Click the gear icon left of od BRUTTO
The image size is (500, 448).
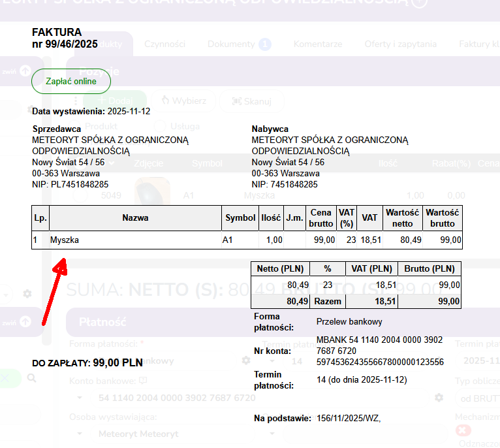tap(439, 398)
